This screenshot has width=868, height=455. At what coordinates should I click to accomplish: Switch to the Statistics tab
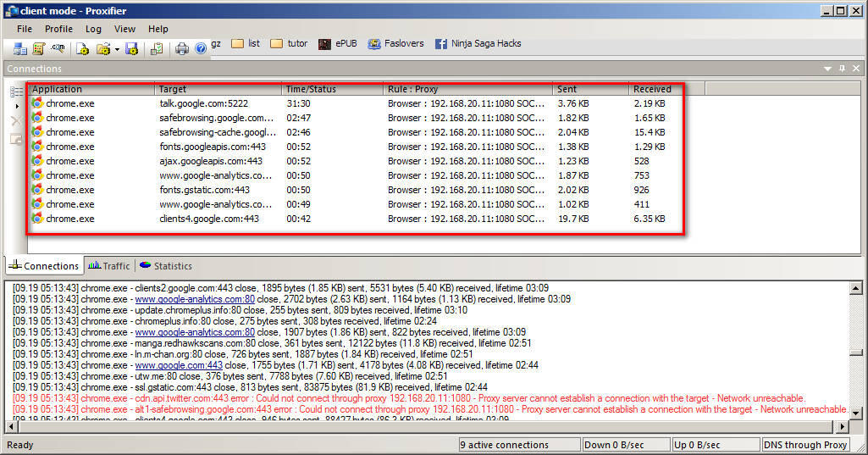(x=166, y=266)
